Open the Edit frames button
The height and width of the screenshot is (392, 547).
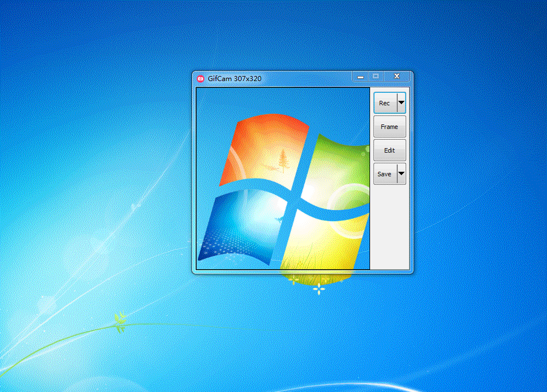point(390,150)
